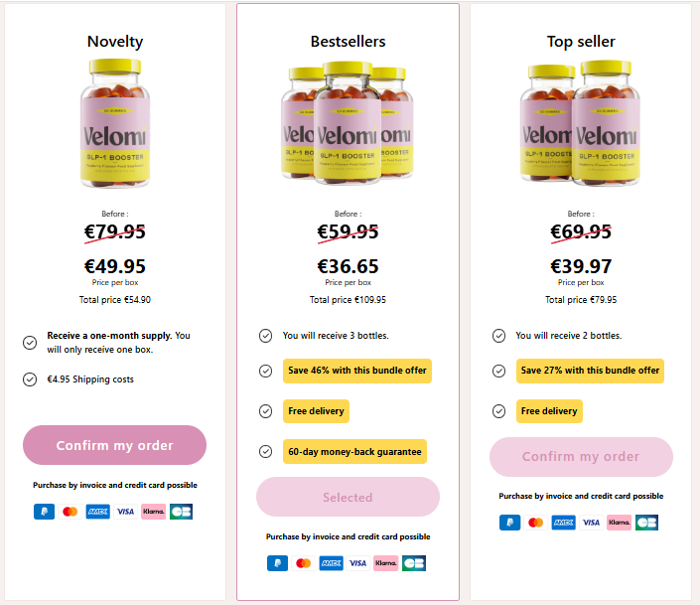The width and height of the screenshot is (700, 605).
Task: Confirm my order for Top seller pack
Action: 581,457
